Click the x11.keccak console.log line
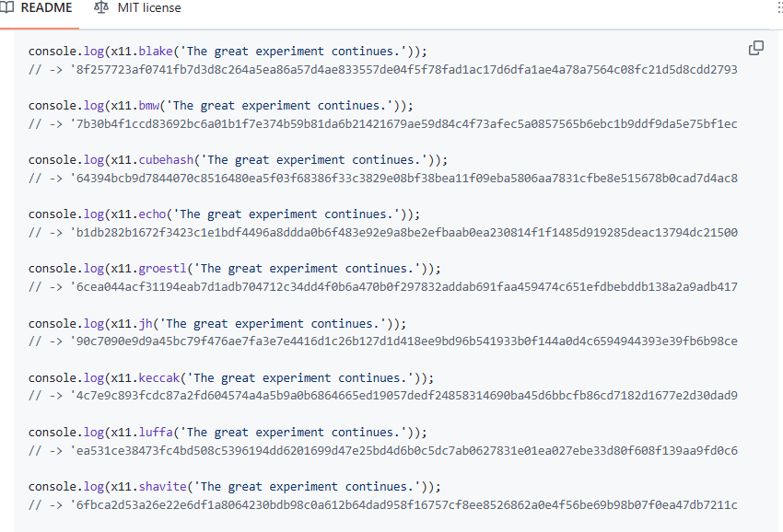The height and width of the screenshot is (532, 783). pyautogui.click(x=231, y=377)
